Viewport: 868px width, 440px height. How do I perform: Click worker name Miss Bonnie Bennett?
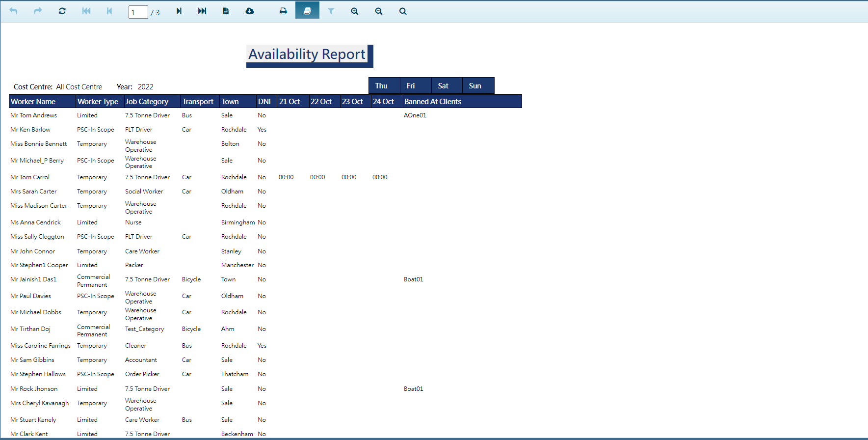39,144
